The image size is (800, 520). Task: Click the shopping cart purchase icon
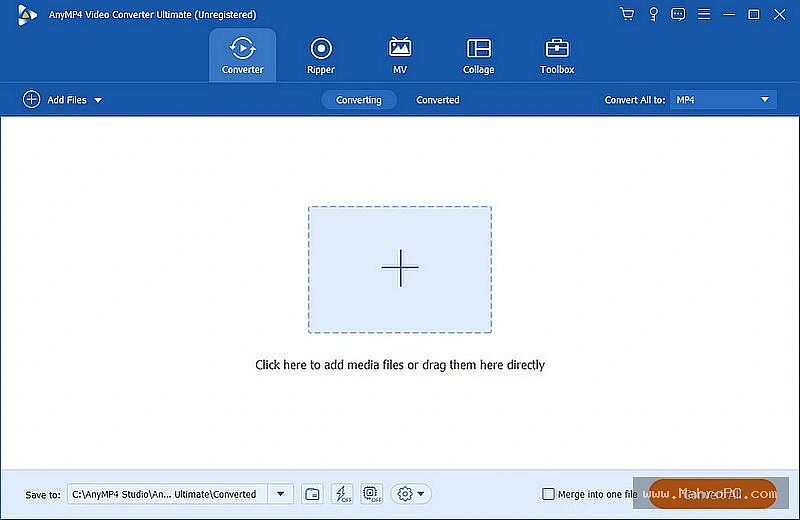coord(627,14)
